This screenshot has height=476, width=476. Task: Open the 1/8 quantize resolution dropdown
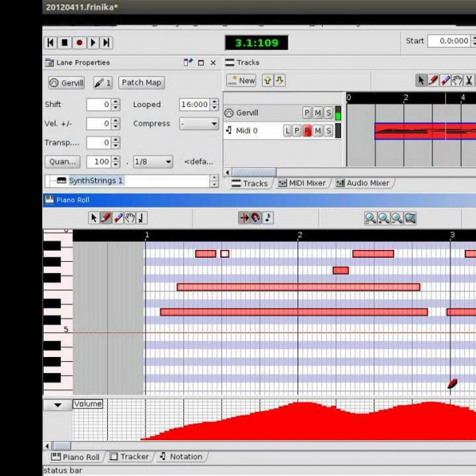coord(153,162)
